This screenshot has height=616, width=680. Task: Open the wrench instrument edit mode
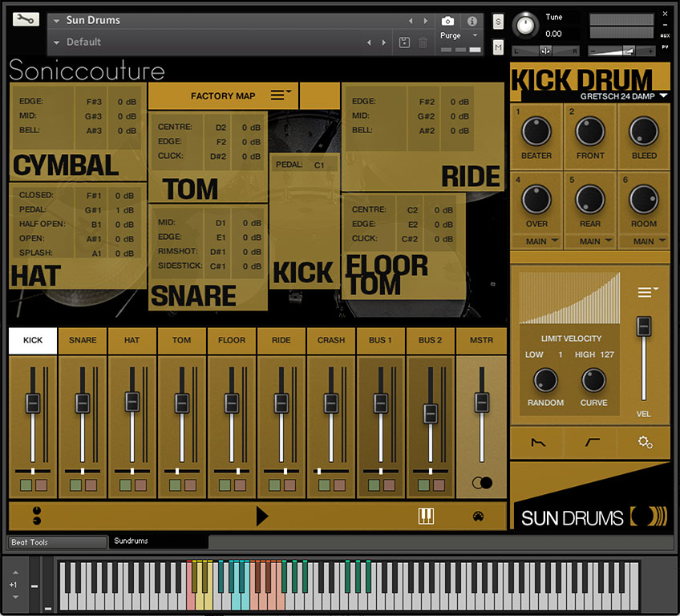tap(26, 19)
